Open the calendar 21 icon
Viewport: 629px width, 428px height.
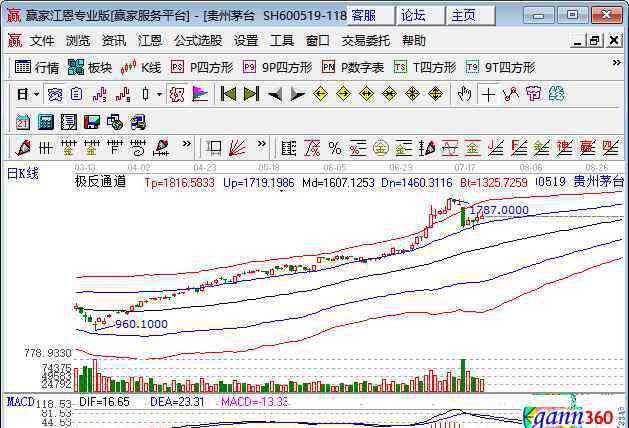[22, 122]
